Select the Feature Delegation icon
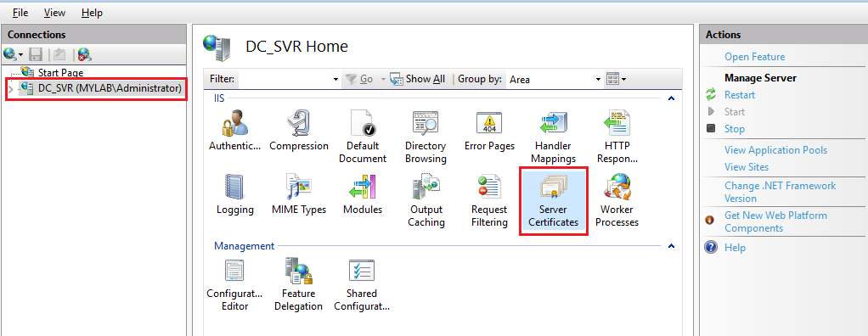868x336 pixels. click(x=298, y=272)
